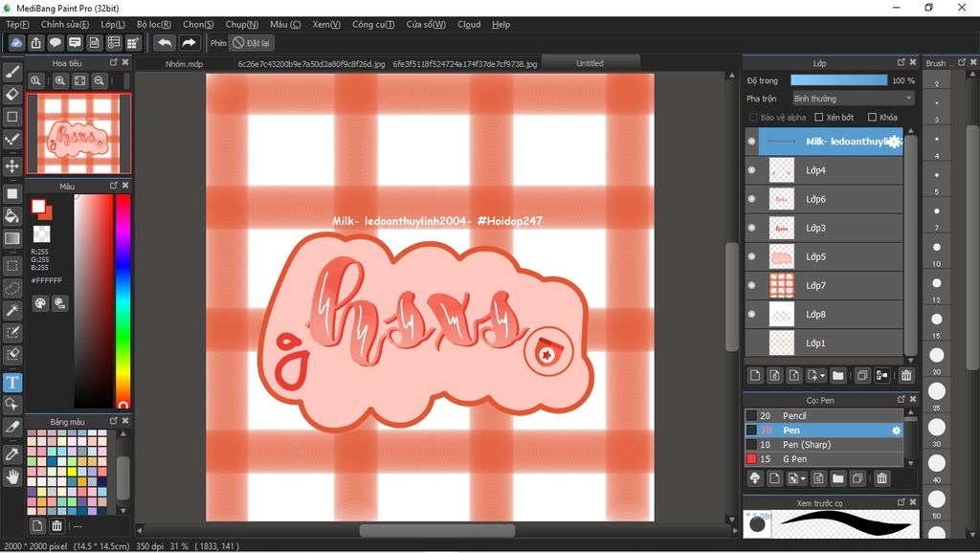
Task: Choose the Move tool
Action: 12,166
